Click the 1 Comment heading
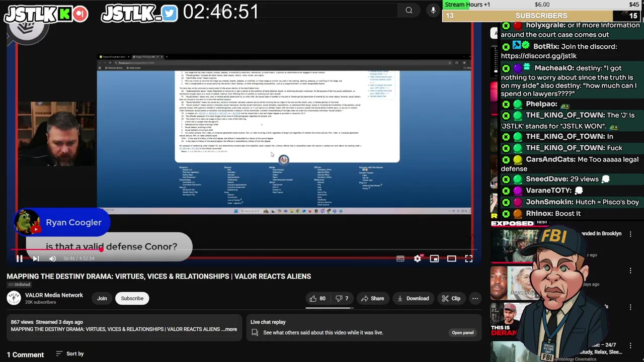This screenshot has height=362, width=644. pos(25,354)
